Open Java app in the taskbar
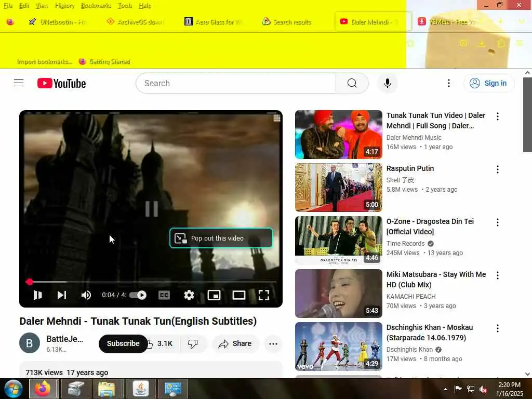Viewport: 532px width, 399px height. (x=140, y=389)
